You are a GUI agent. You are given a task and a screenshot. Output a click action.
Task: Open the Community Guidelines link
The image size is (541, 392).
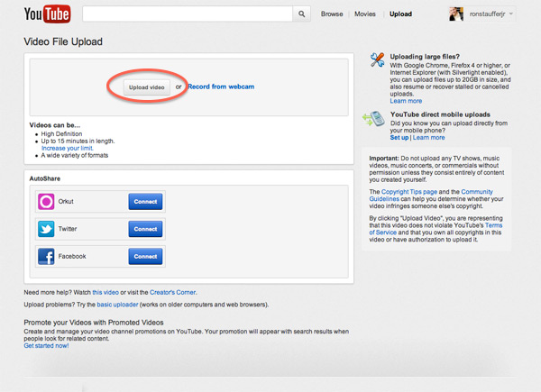[x=431, y=196]
